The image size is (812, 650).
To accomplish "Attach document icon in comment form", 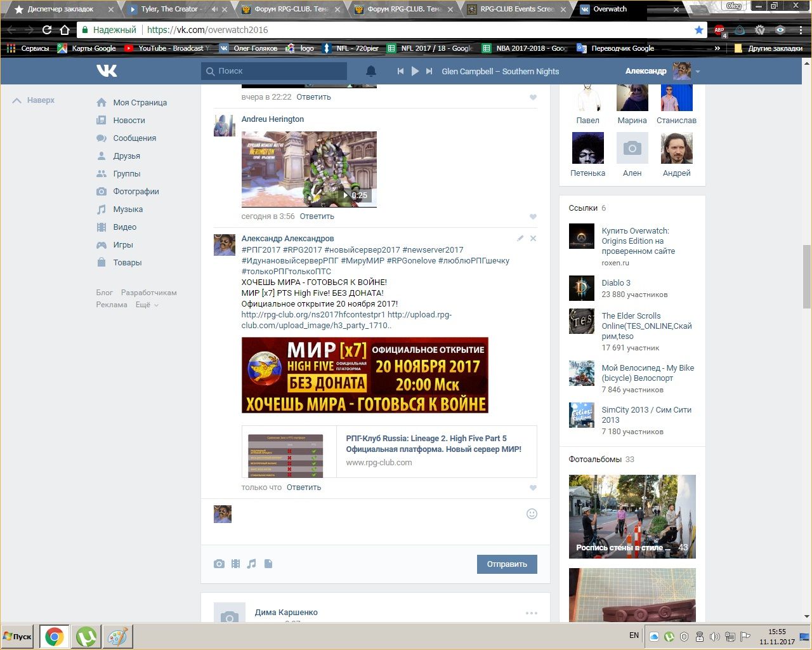I will pos(268,564).
